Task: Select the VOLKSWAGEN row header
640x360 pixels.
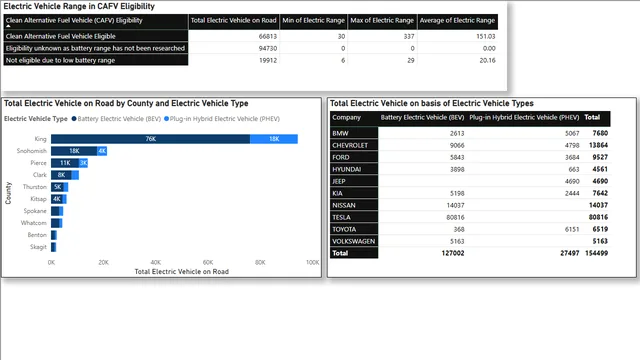Action: click(x=354, y=241)
